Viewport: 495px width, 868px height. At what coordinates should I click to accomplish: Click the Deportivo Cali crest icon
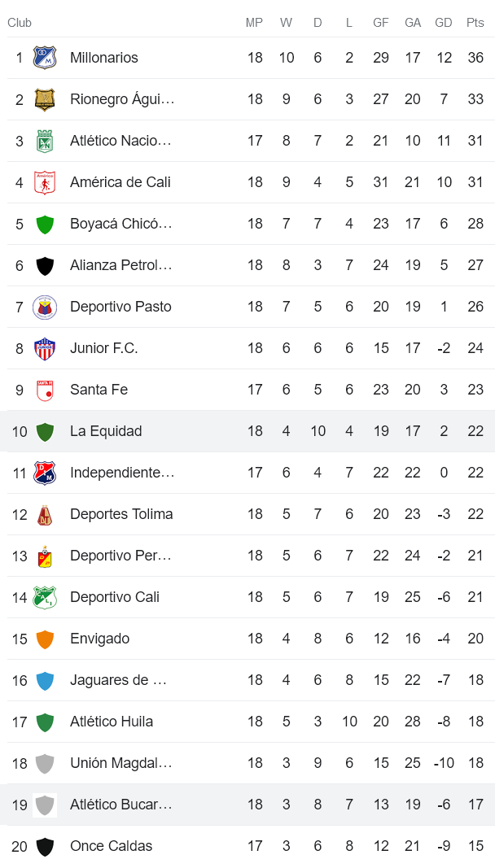click(x=47, y=597)
